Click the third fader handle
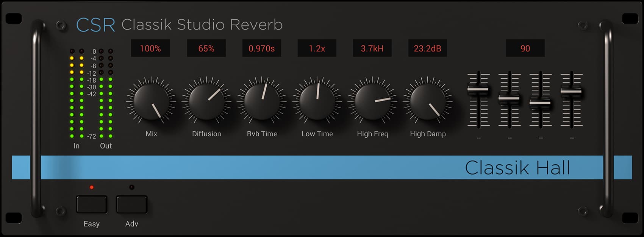The height and width of the screenshot is (237, 644). click(540, 103)
